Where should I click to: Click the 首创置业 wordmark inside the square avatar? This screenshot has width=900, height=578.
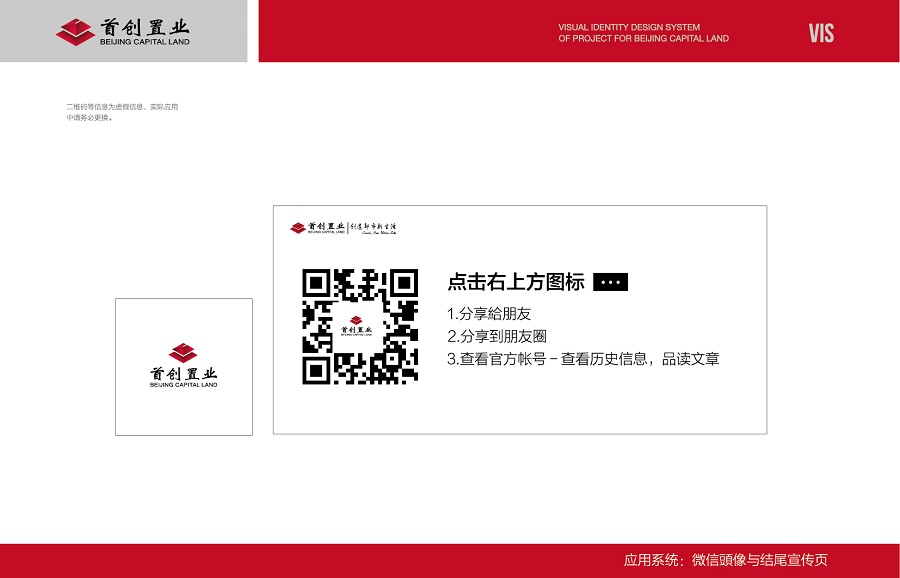pyautogui.click(x=184, y=374)
